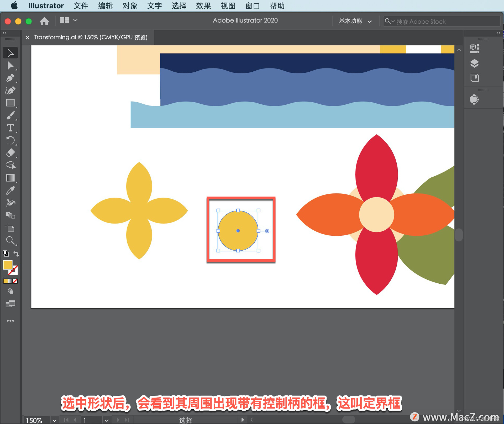Image resolution: width=504 pixels, height=424 pixels.
Task: Open the 基本功能 workspace dropdown
Action: pos(355,21)
